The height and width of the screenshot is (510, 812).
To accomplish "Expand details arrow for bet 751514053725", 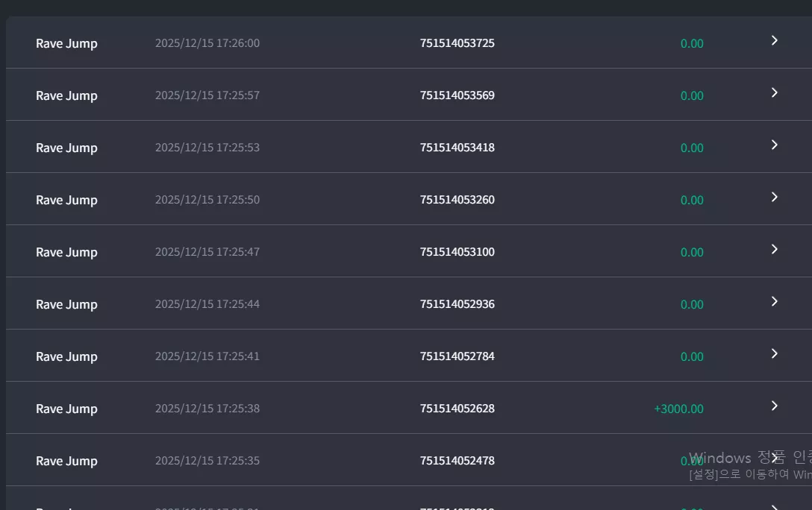I will pyautogui.click(x=774, y=40).
